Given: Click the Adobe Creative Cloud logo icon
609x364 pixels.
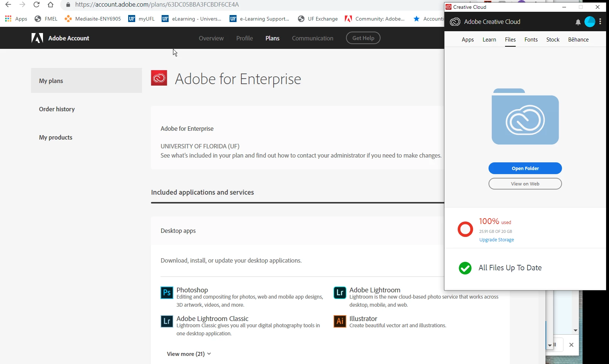Looking at the screenshot, I should (x=455, y=22).
